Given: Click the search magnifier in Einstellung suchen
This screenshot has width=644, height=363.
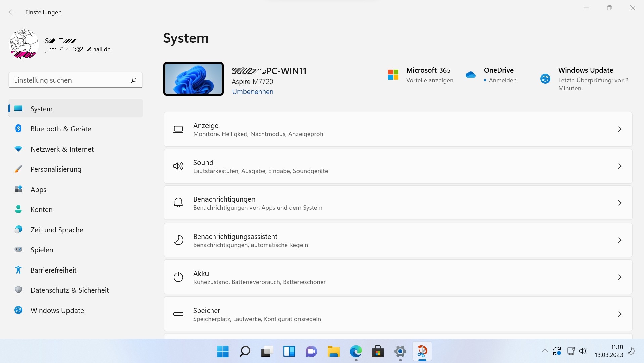Looking at the screenshot, I should [133, 80].
